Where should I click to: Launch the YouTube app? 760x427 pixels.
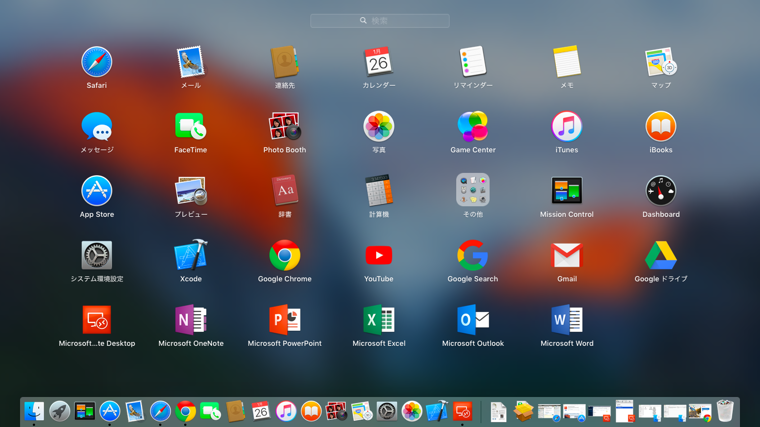(379, 255)
